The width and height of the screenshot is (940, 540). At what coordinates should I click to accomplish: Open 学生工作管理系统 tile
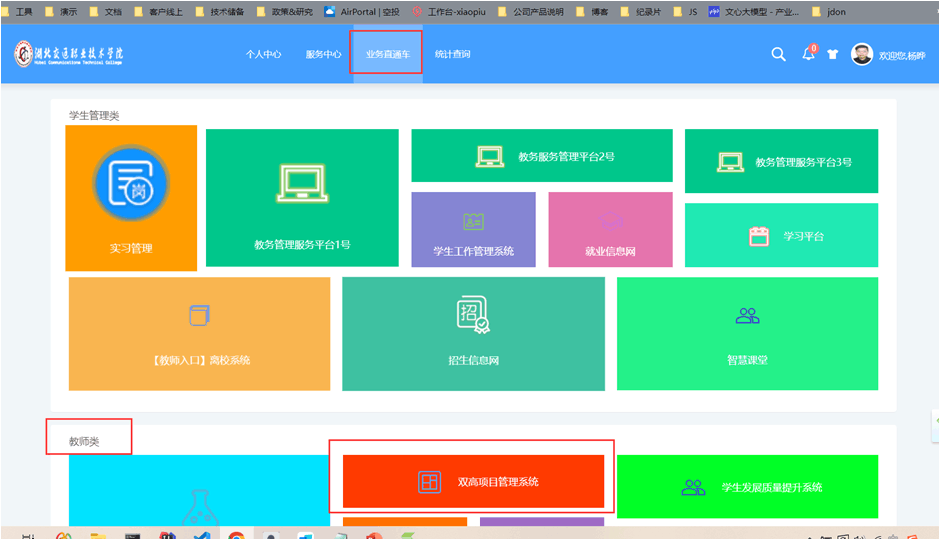click(x=473, y=230)
